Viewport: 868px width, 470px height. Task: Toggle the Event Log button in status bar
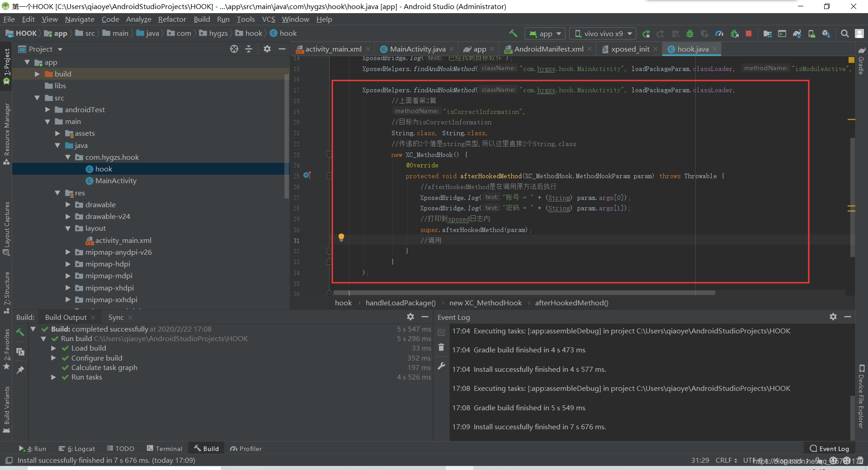(829, 448)
